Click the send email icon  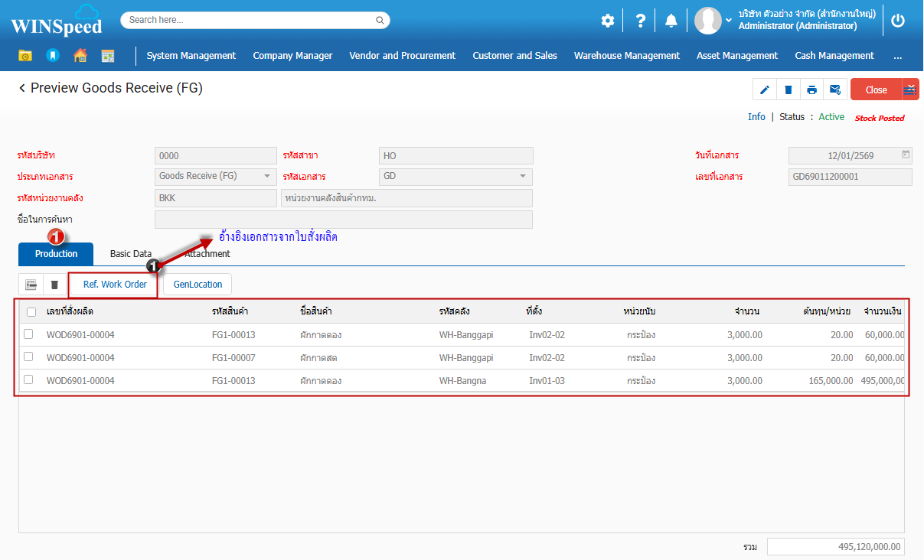point(835,90)
